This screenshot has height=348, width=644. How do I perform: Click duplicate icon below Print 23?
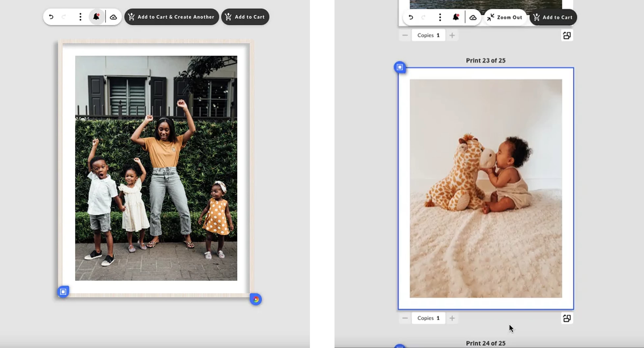567,318
